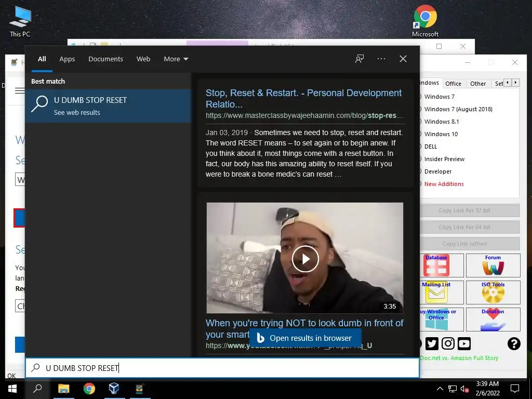Image resolution: width=532 pixels, height=399 pixels.
Task: Open VirtualBox from the taskbar
Action: (114, 389)
